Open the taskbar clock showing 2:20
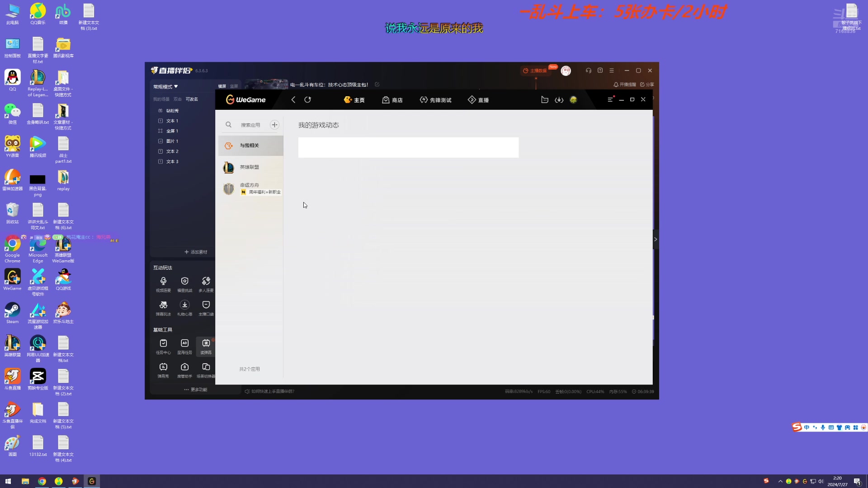This screenshot has width=868, height=488. (838, 481)
